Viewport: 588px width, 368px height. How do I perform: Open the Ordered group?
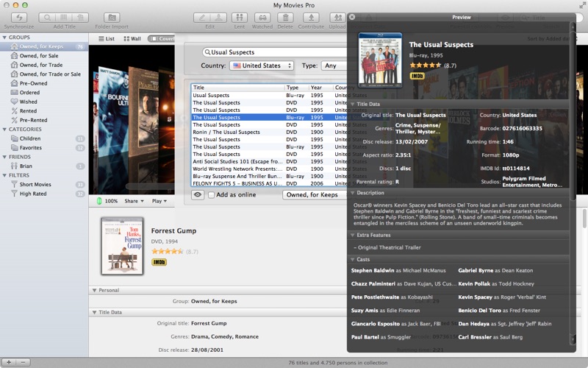click(x=44, y=93)
